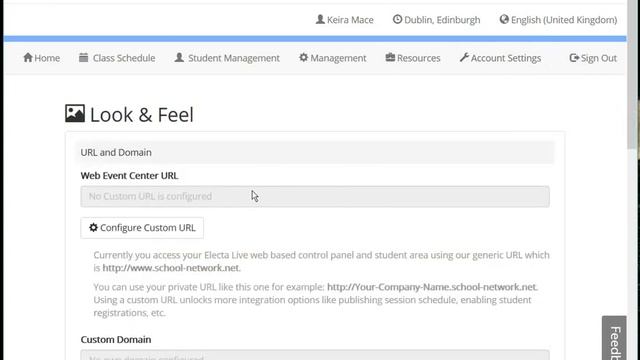Screen dimensions: 640x360
Task: Click the Look & Feel page title
Action: [x=142, y=115]
